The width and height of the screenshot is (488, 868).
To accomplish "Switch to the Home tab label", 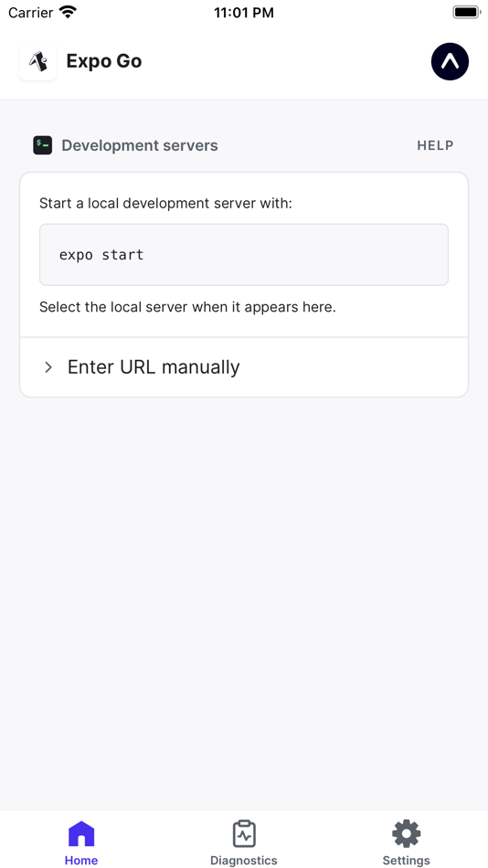I will point(81,861).
